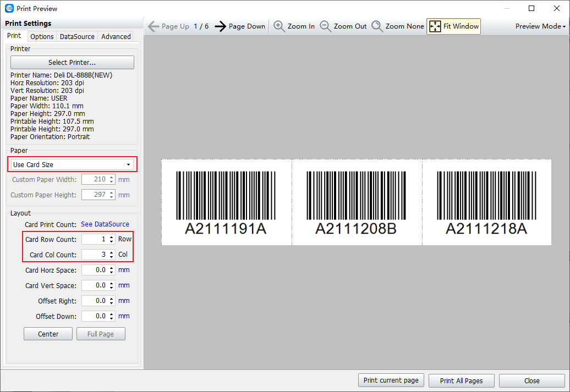Image resolution: width=570 pixels, height=392 pixels.
Task: Click the Close button at bottom
Action: pyautogui.click(x=532, y=381)
